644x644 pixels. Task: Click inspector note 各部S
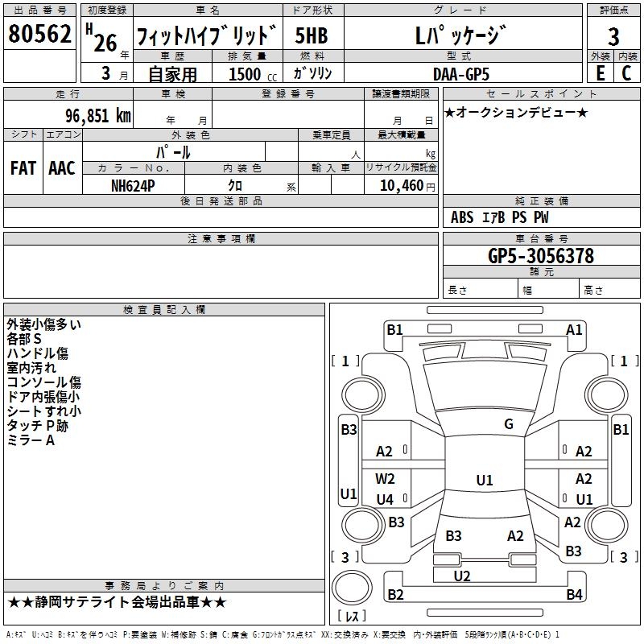pyautogui.click(x=24, y=339)
